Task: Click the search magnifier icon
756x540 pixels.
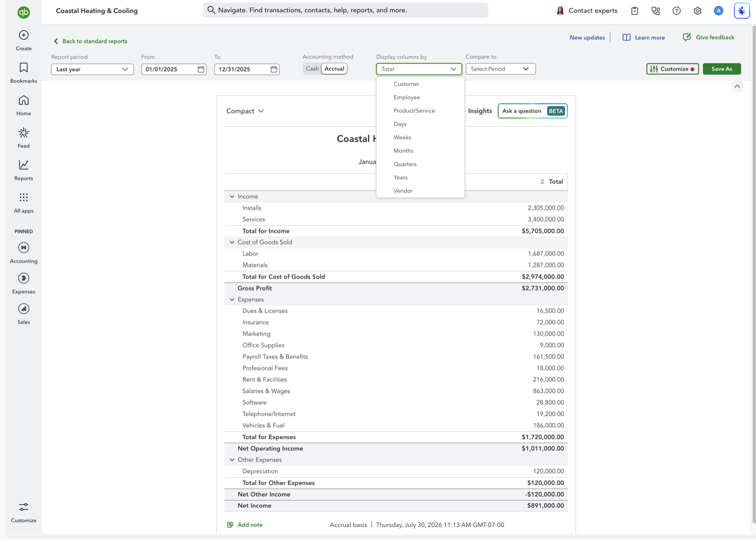Action: point(211,10)
